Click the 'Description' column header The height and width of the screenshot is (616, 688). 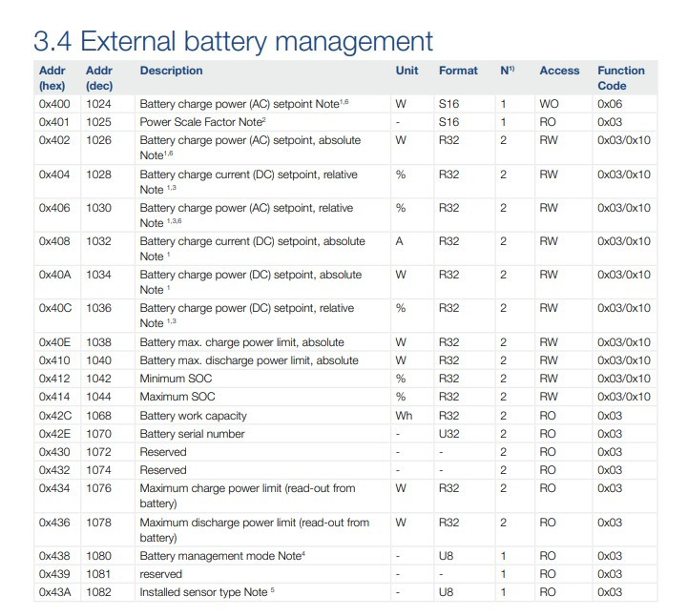[171, 71]
